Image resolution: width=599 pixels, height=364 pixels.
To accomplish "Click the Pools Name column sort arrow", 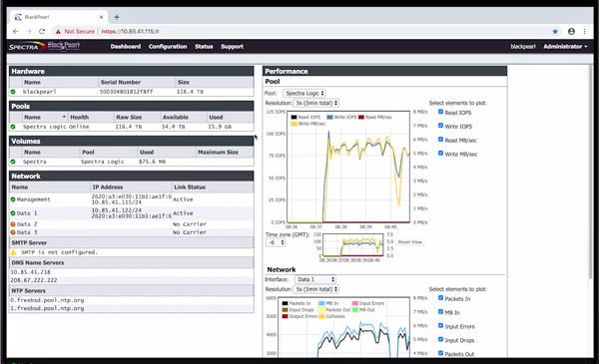I will click(x=64, y=117).
